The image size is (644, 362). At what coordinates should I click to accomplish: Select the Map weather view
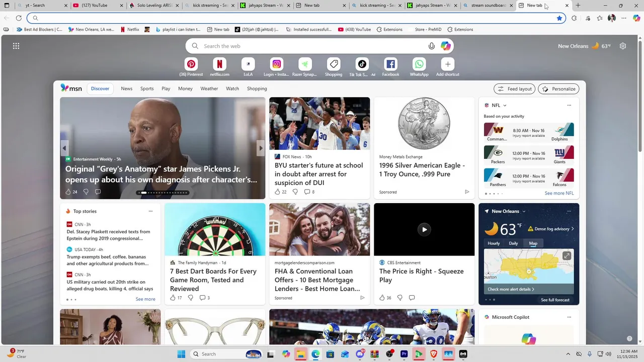click(533, 243)
